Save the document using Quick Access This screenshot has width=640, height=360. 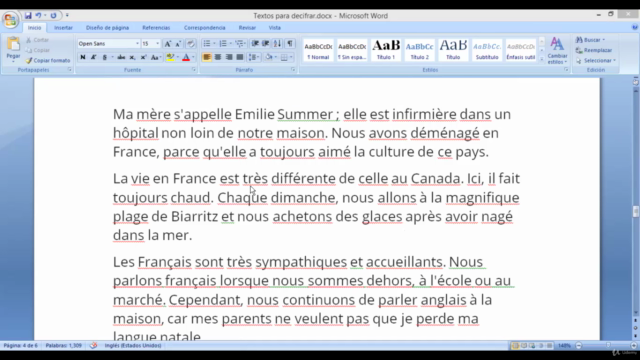click(x=28, y=16)
